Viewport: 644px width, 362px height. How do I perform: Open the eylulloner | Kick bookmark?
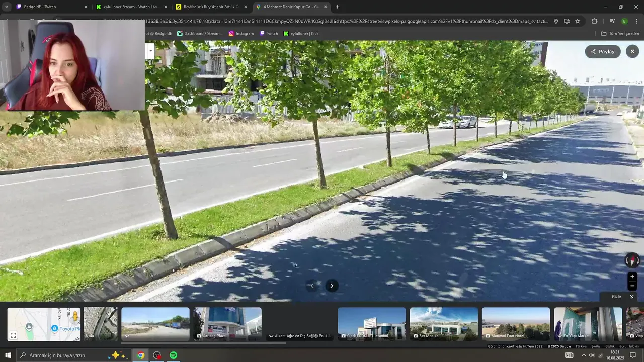point(301,34)
